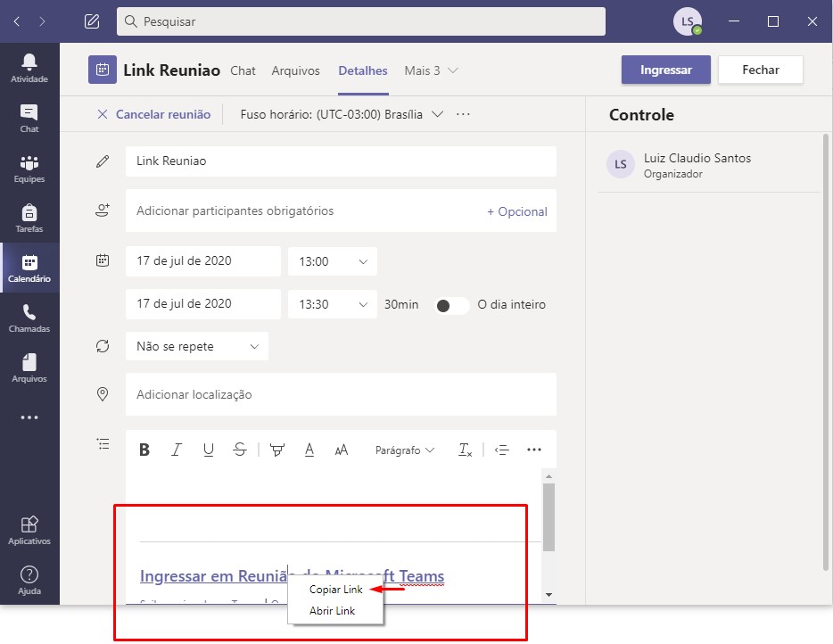
Task: Clear all text formatting
Action: coord(465,450)
